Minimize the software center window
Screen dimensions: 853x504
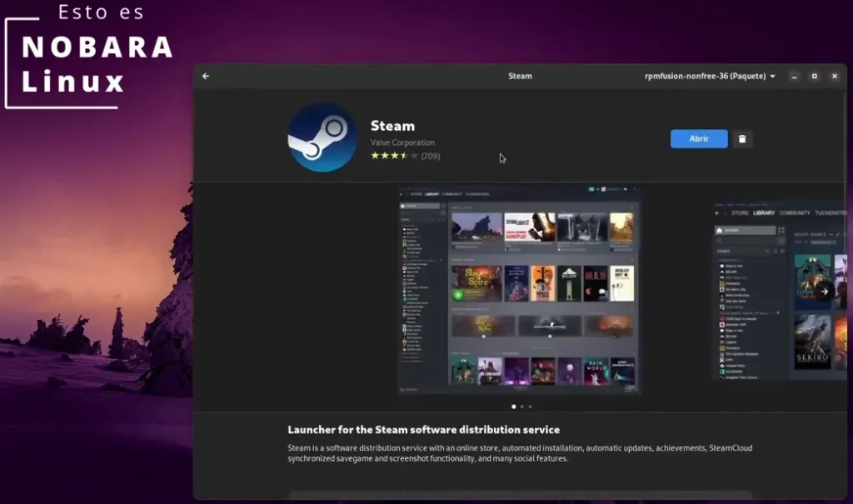point(794,76)
